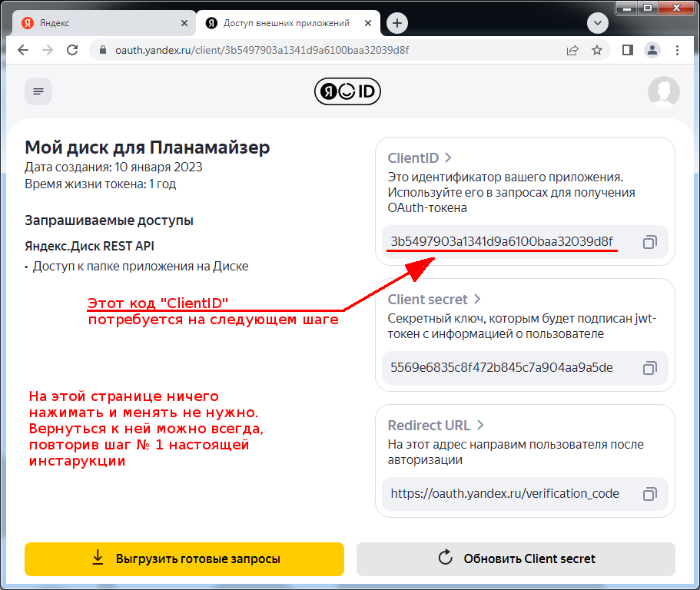
Task: Click the Запрашиваемые доступы heading
Action: [109, 220]
